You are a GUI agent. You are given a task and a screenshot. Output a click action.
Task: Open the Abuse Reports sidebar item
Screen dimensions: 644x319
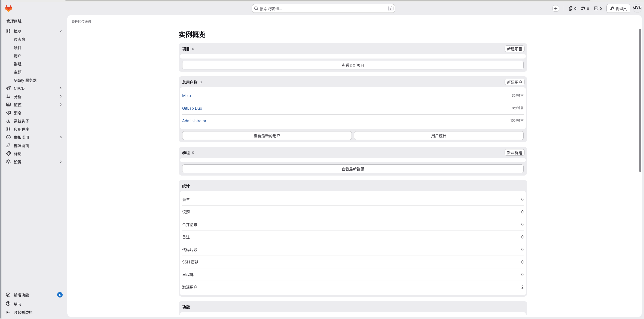21,137
